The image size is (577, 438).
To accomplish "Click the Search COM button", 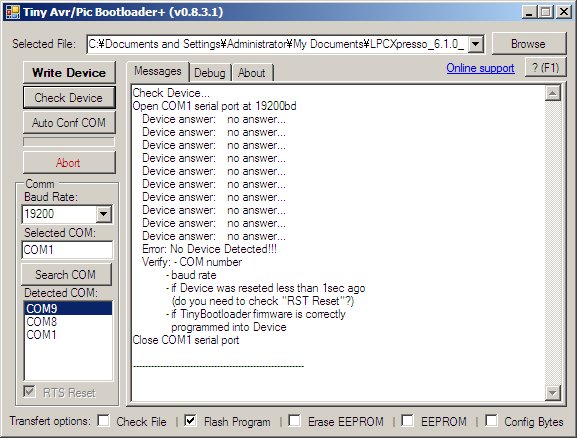I will 66,275.
